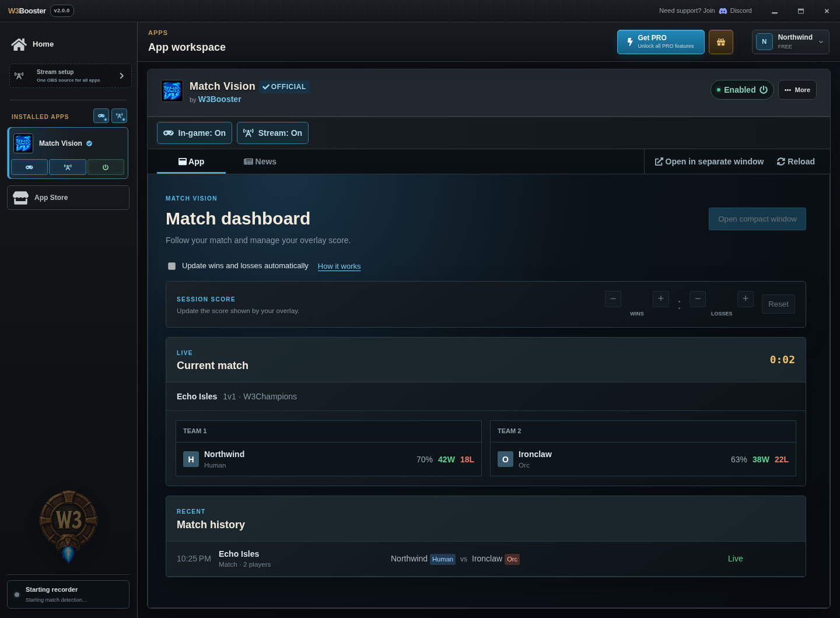Click the Match Vision app logo thumbnail
The image size is (840, 618).
click(x=172, y=91)
